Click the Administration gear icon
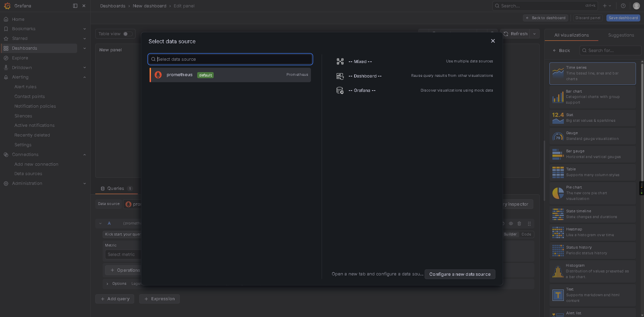 tap(6, 183)
